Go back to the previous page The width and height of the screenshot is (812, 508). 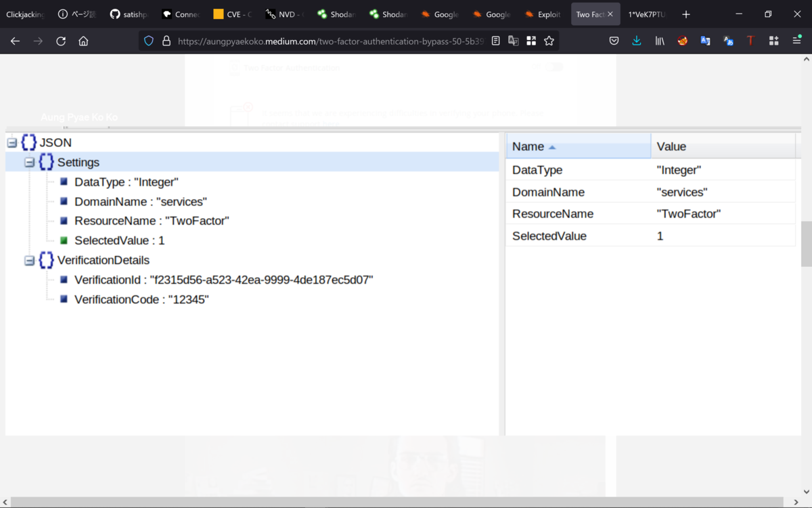click(15, 41)
